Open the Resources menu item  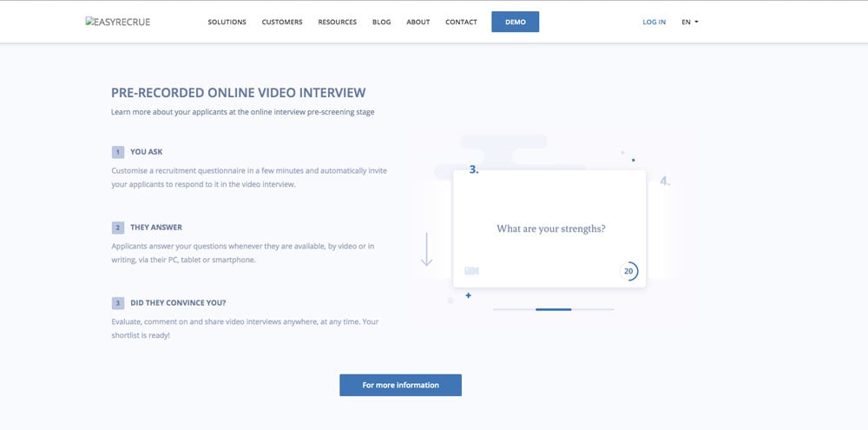click(x=337, y=23)
